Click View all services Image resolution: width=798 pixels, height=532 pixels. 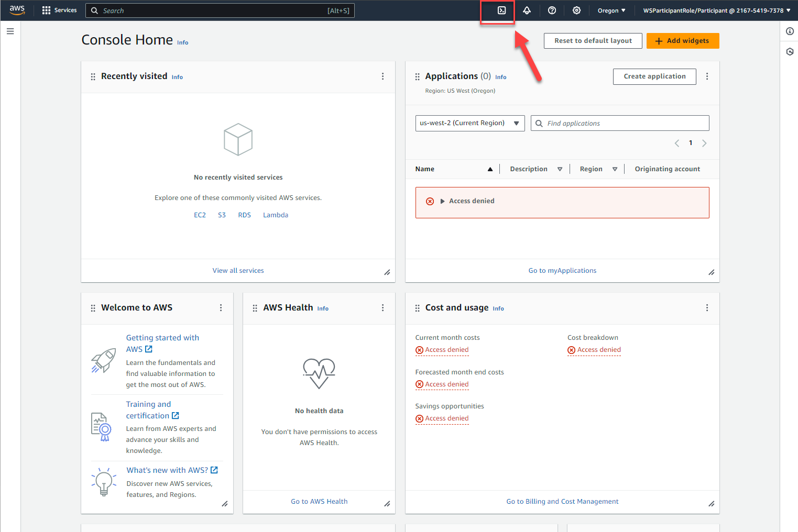coord(238,271)
